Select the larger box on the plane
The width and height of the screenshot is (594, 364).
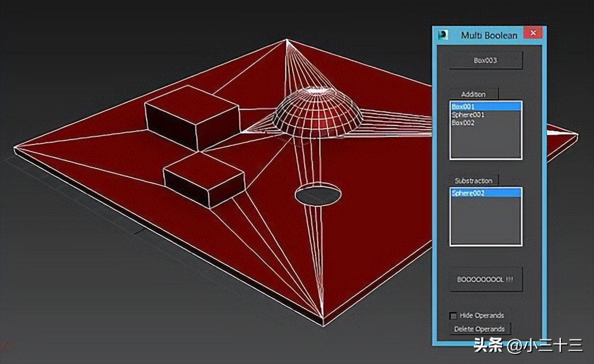[x=191, y=116]
